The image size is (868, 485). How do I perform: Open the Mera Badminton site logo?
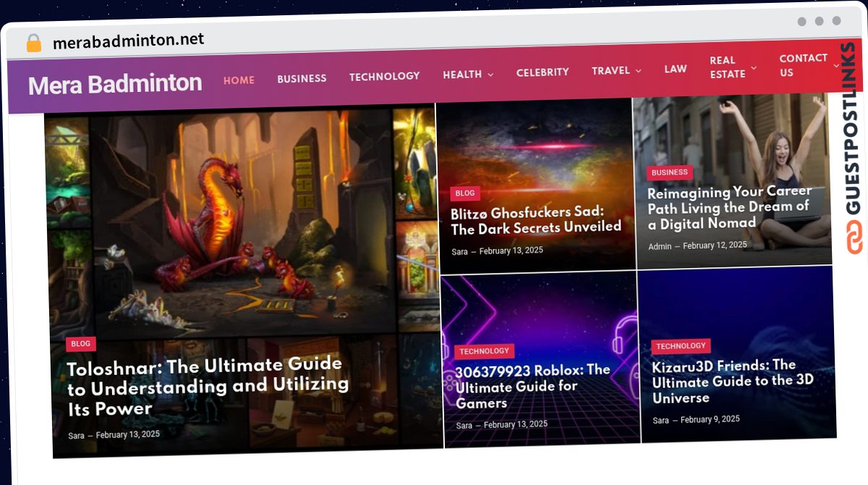point(115,84)
